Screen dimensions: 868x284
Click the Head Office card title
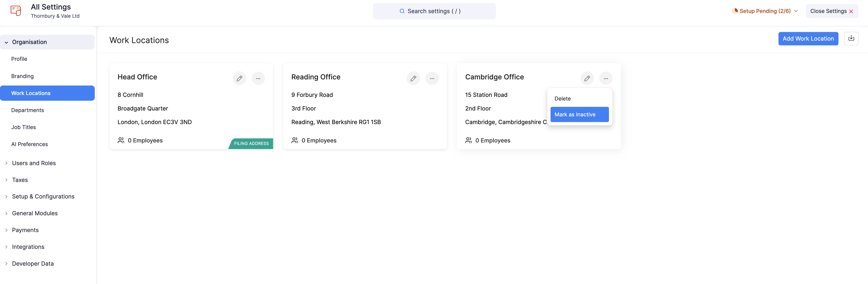coord(137,77)
